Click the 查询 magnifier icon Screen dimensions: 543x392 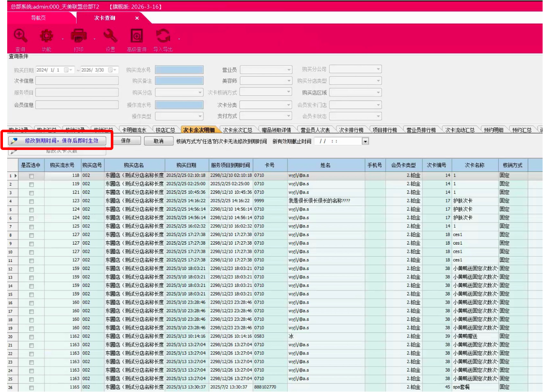coord(20,36)
